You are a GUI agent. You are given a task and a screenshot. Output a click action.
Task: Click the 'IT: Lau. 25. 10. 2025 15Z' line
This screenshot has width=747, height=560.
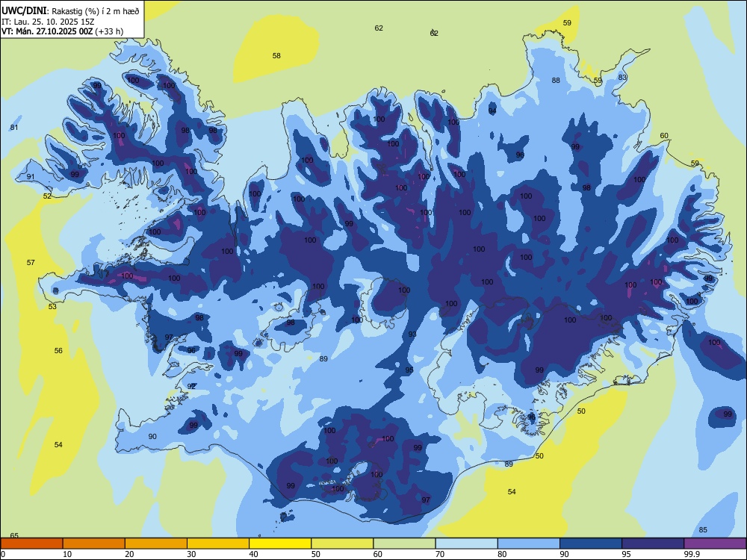pyautogui.click(x=48, y=22)
